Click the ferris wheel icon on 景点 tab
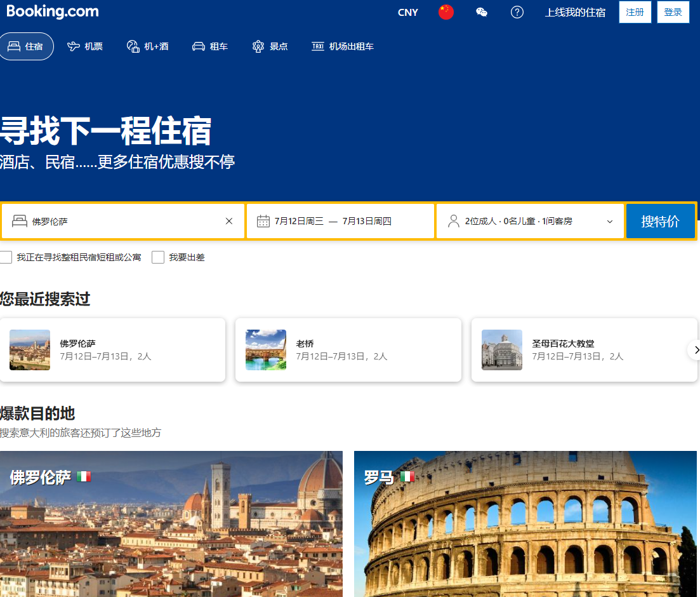Image resolution: width=700 pixels, height=597 pixels. pyautogui.click(x=258, y=46)
